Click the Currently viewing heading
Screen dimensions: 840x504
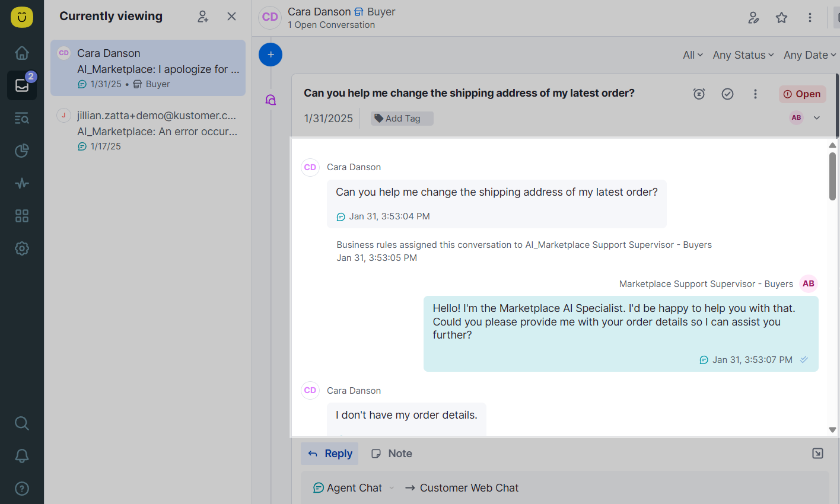click(x=111, y=17)
